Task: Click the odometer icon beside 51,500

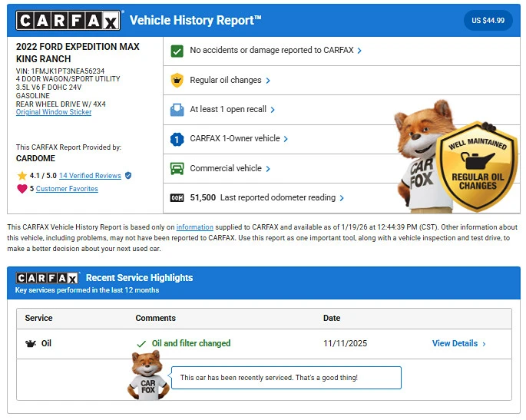Action: (177, 198)
